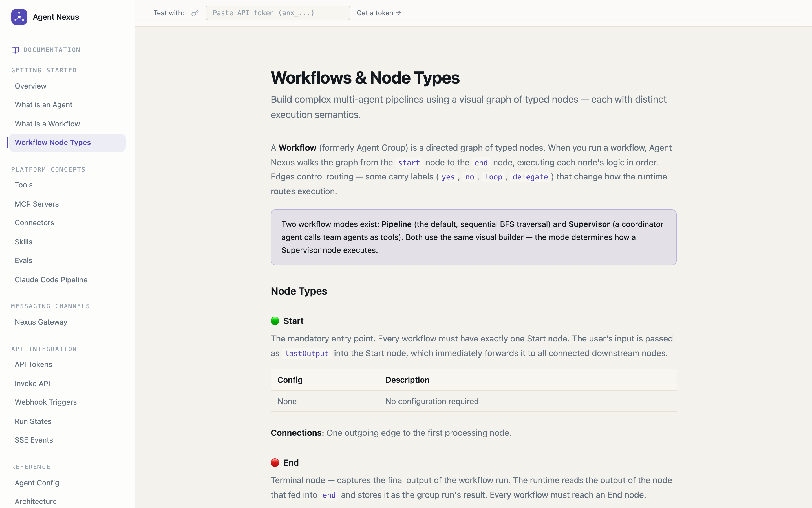
Task: Click the REFERENCE section label
Action: (31, 467)
